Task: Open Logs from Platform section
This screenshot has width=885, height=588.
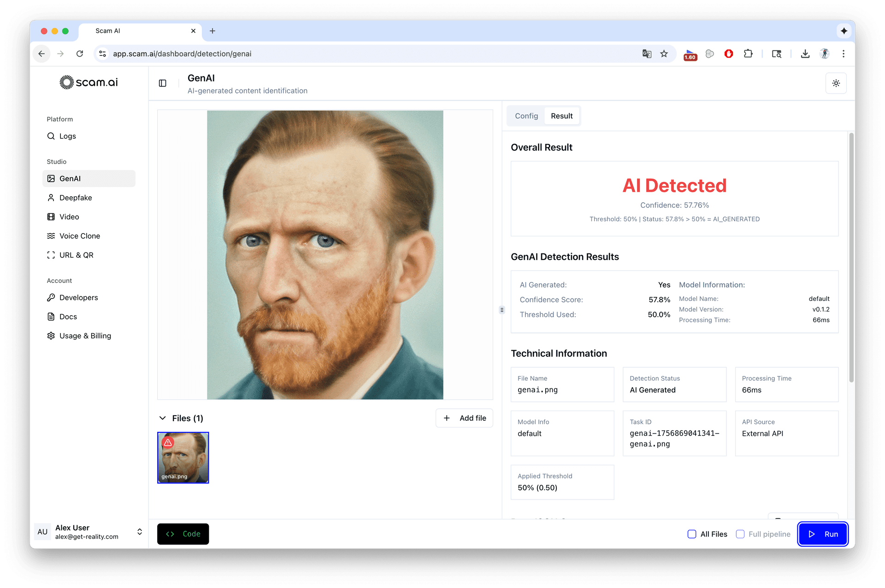Action: pyautogui.click(x=67, y=136)
